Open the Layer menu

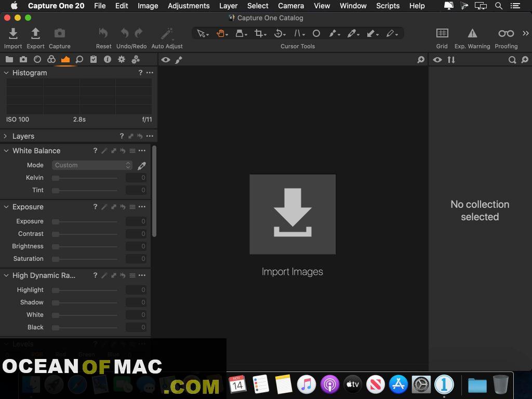(229, 6)
